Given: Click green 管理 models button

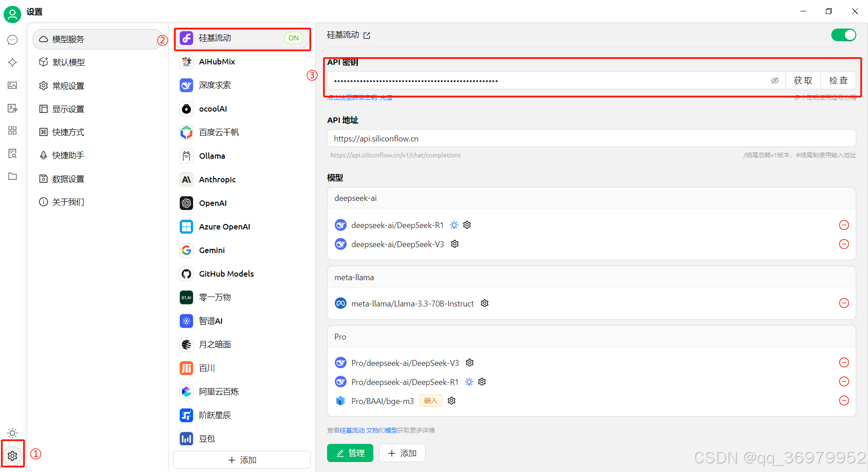Looking at the screenshot, I should coord(350,453).
